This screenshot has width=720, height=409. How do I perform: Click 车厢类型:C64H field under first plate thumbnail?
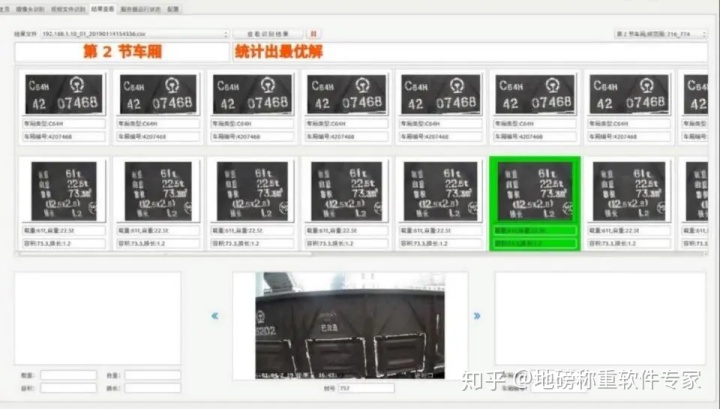(x=64, y=123)
